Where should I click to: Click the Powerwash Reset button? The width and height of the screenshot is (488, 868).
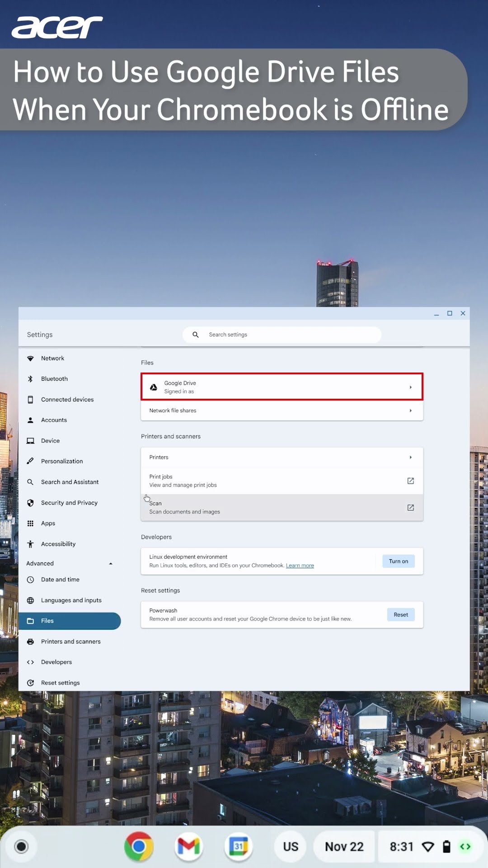pos(401,614)
